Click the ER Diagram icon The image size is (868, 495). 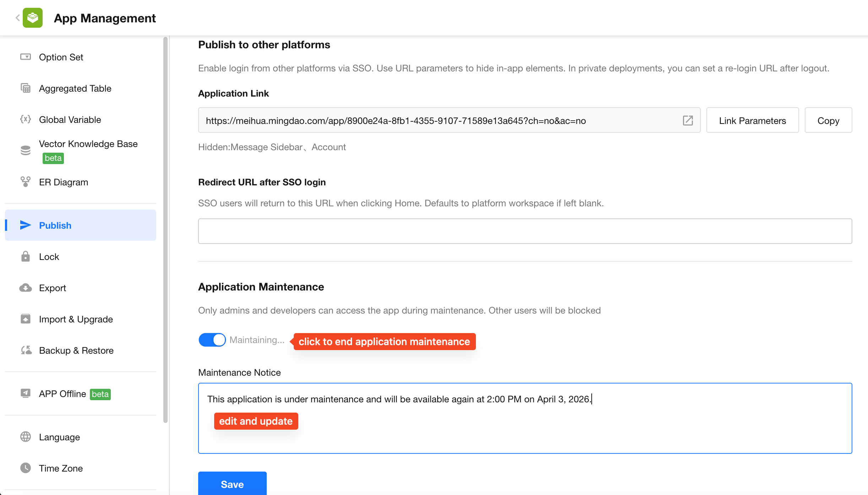pyautogui.click(x=26, y=182)
